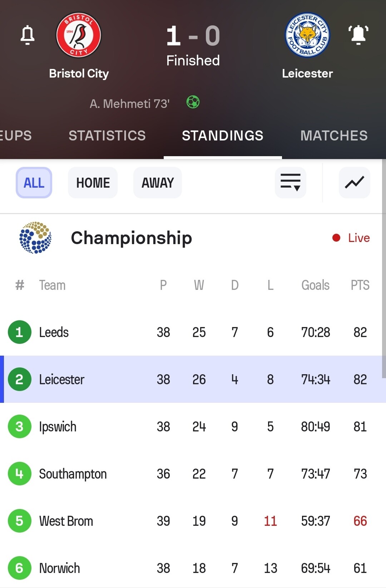Image resolution: width=386 pixels, height=588 pixels.
Task: Tap Norwich position 6 badge
Action: click(x=19, y=568)
